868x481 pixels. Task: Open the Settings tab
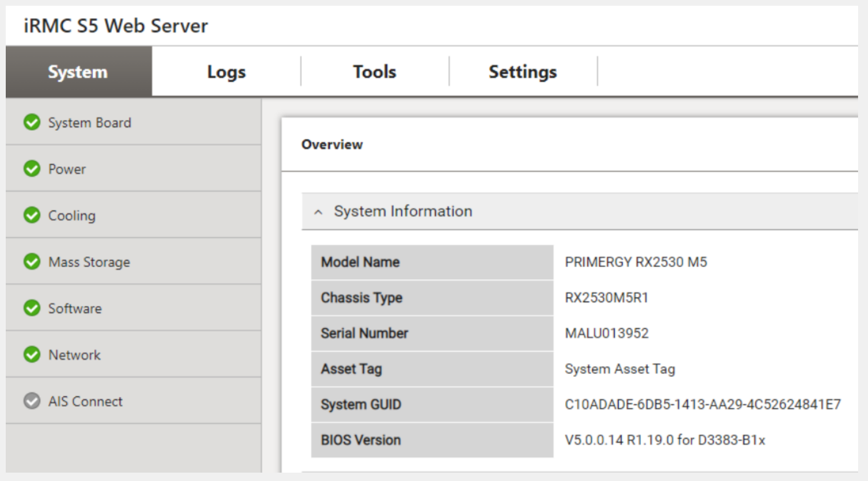pos(523,71)
